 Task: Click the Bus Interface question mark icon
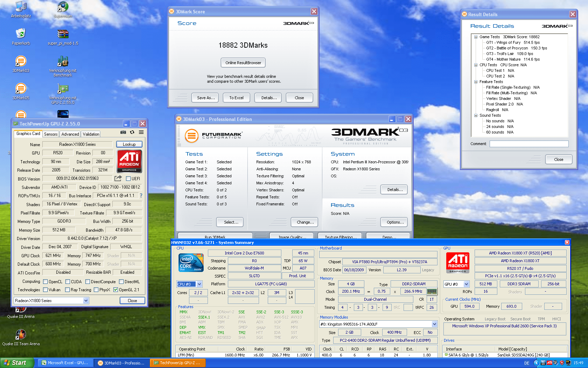coord(141,196)
